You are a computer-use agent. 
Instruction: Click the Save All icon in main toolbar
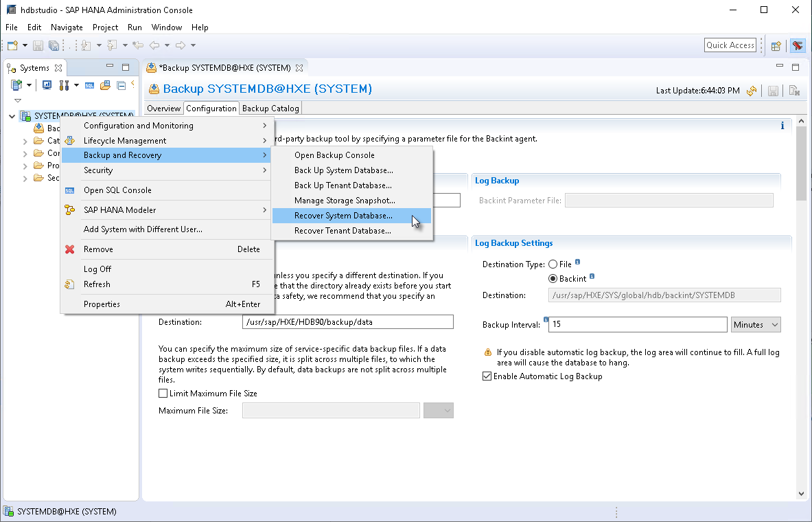click(54, 45)
